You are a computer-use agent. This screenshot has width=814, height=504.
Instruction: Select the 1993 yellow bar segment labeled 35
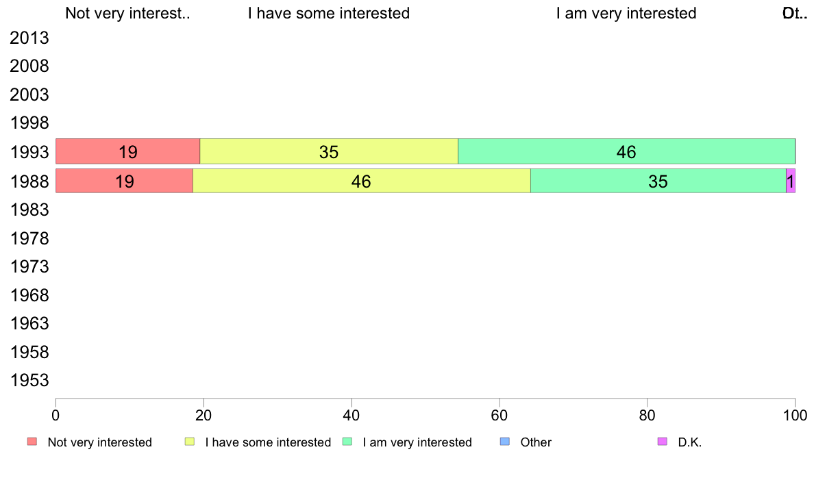329,151
